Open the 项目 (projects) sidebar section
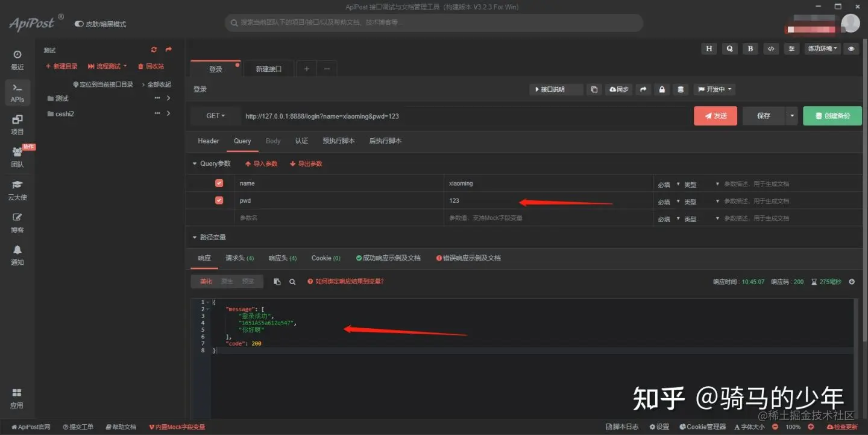 [x=17, y=125]
